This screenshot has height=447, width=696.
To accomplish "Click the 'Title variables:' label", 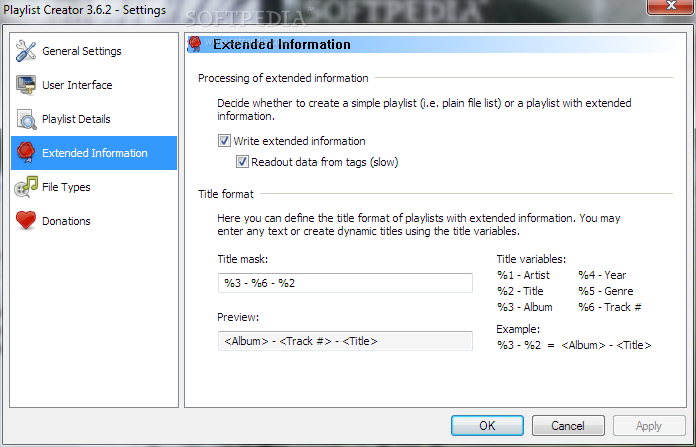I will point(531,259).
